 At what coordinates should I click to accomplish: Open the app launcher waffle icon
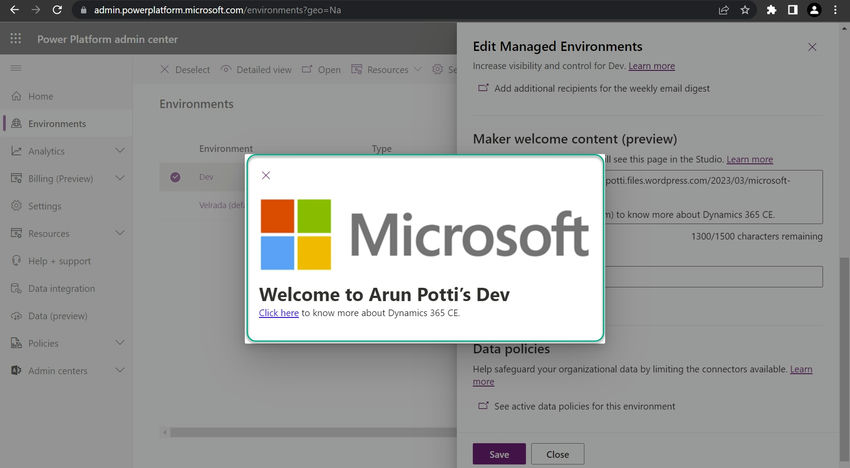click(x=16, y=39)
